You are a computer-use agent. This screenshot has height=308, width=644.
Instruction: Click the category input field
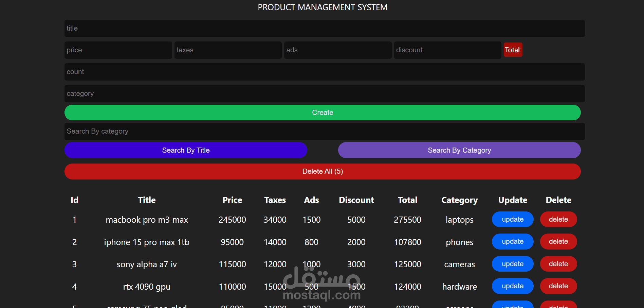click(x=325, y=93)
